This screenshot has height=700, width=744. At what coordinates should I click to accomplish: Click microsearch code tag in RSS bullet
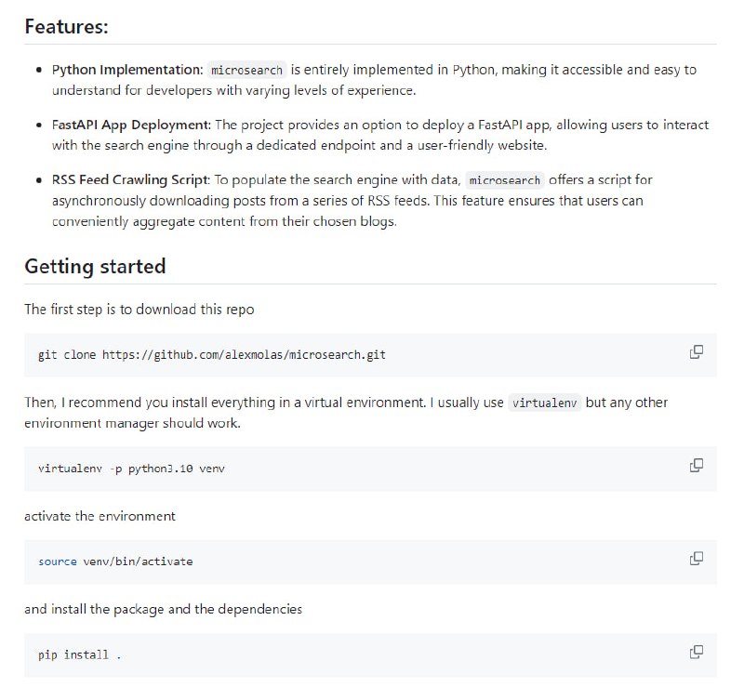coord(505,180)
